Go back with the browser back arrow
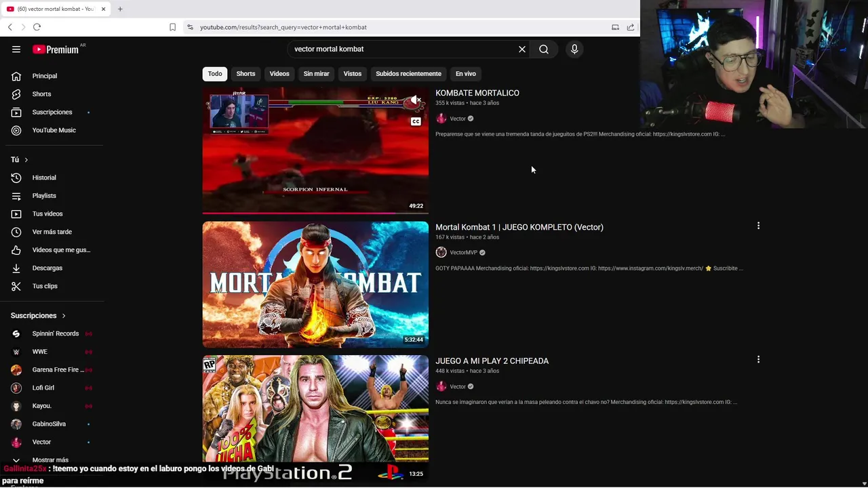Image resolution: width=868 pixels, height=488 pixels. click(x=10, y=27)
